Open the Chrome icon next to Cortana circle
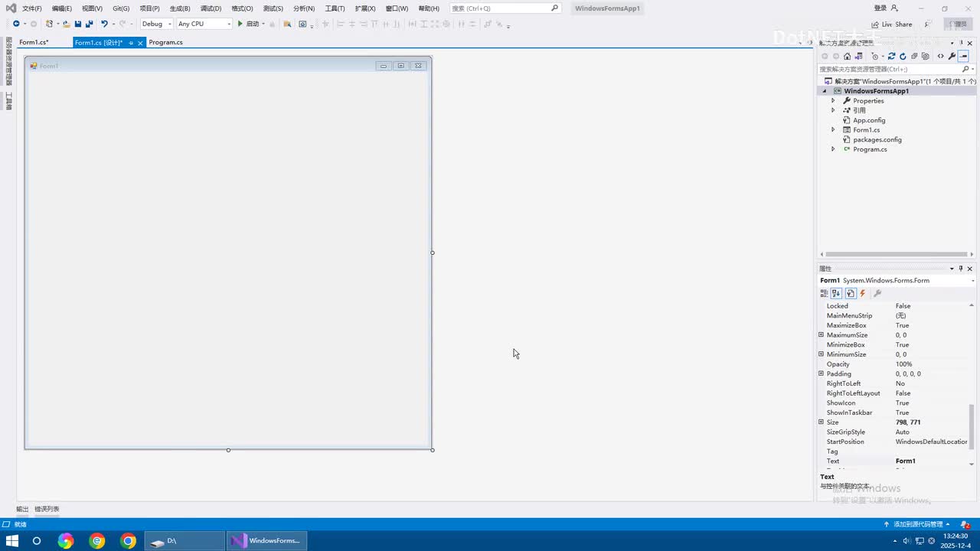Screen dimensions: 980x551 click(66, 541)
